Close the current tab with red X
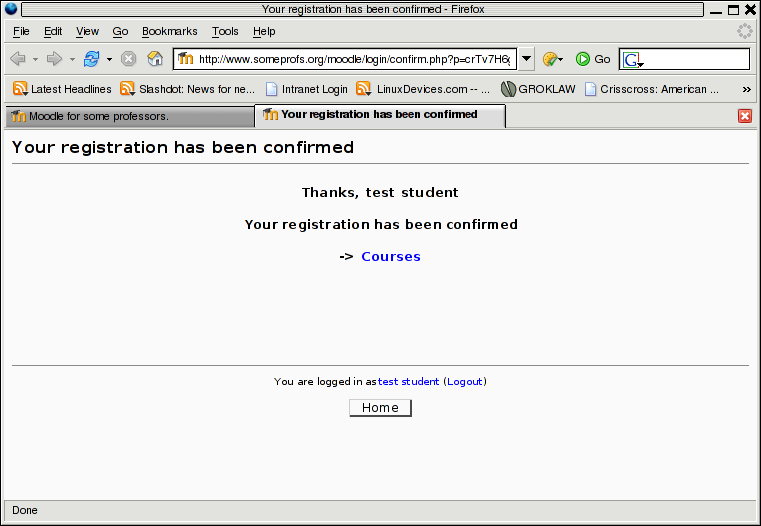The image size is (761, 526). pyautogui.click(x=744, y=116)
